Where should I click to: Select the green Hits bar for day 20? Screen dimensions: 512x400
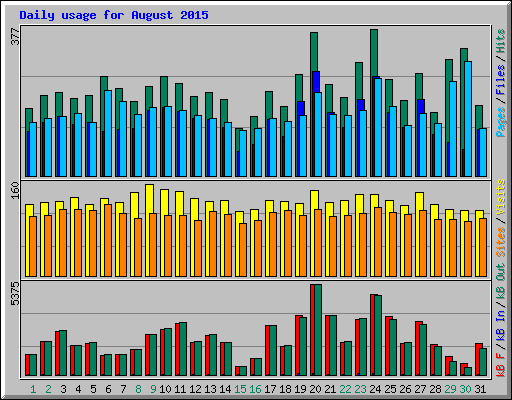(314, 52)
